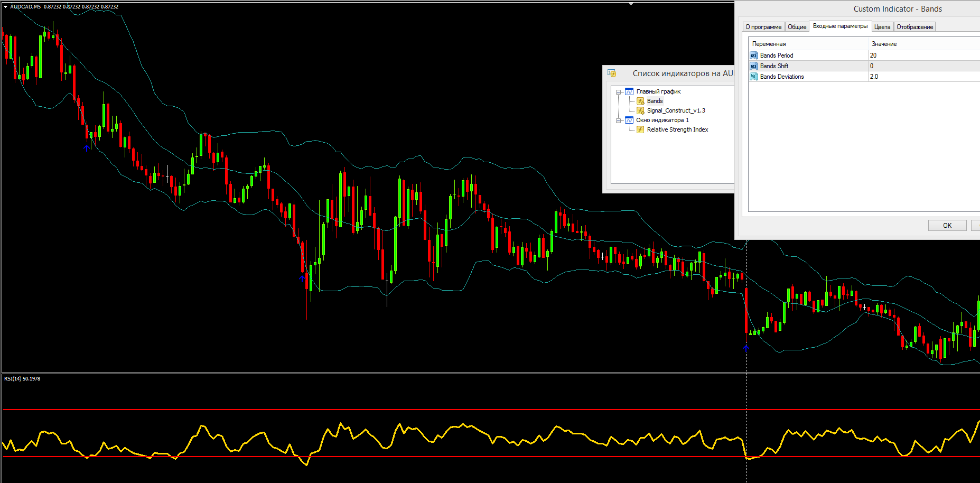The image size is (980, 483).
Task: Click the Переменная column header
Action: pos(808,44)
